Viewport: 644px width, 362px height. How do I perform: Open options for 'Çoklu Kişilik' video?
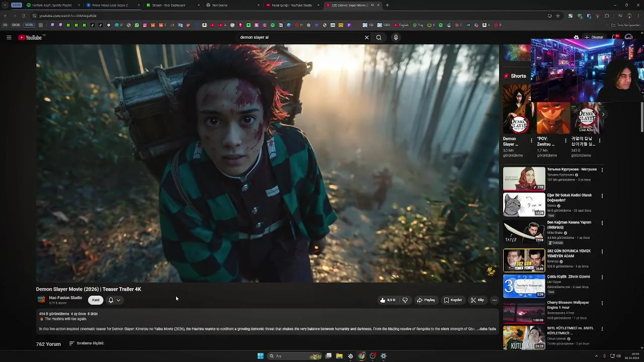(602, 277)
